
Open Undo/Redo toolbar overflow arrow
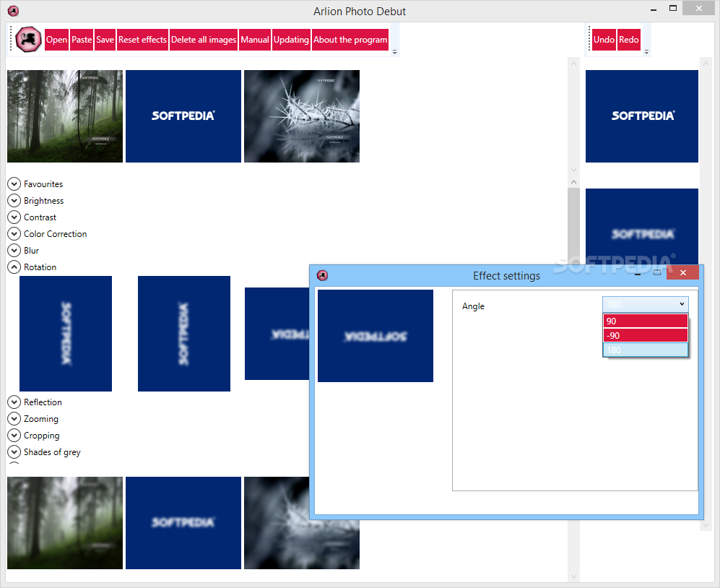646,52
